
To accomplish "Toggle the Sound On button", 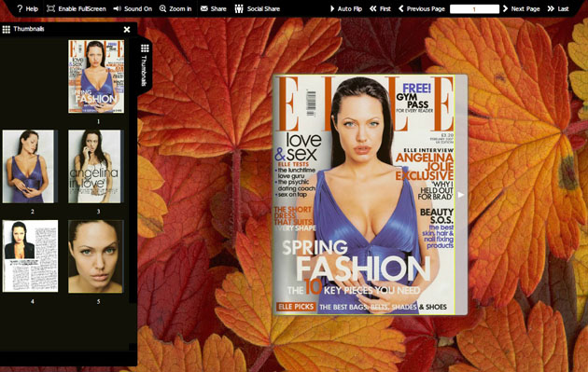I will click(x=133, y=8).
